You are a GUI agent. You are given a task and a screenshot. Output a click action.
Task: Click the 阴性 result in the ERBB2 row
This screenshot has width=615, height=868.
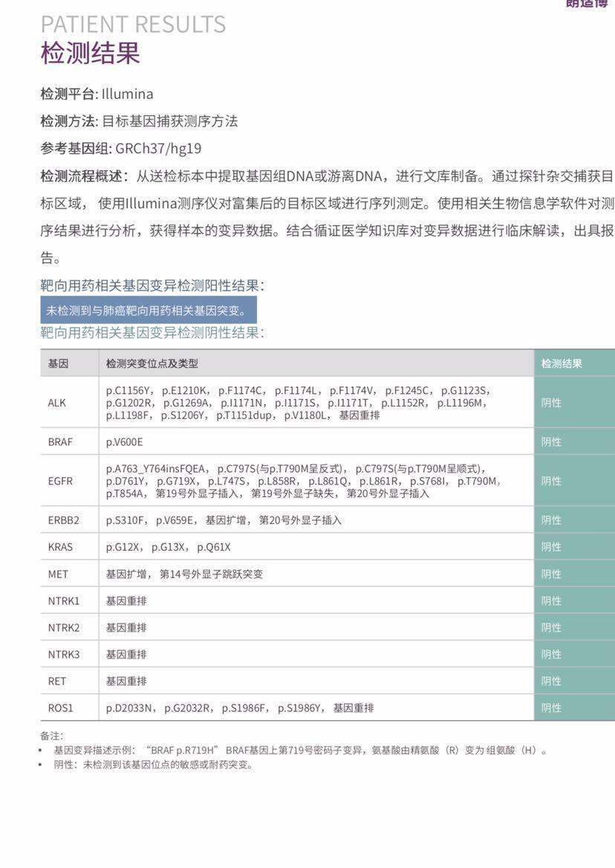tap(551, 520)
